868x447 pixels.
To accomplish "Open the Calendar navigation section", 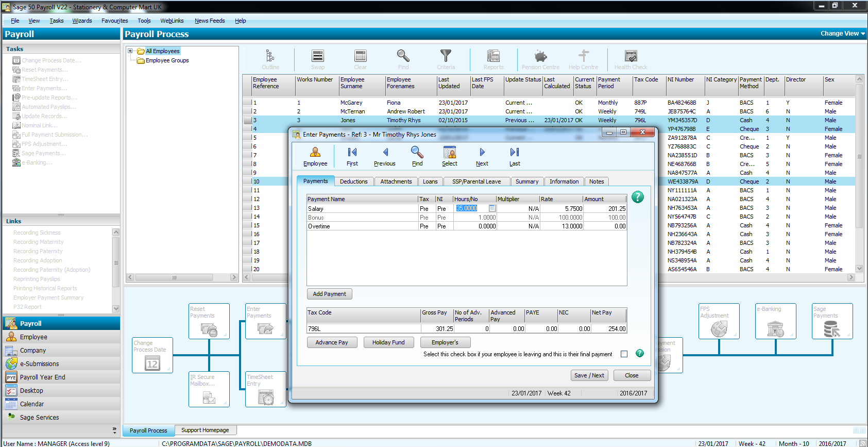I will pos(61,404).
